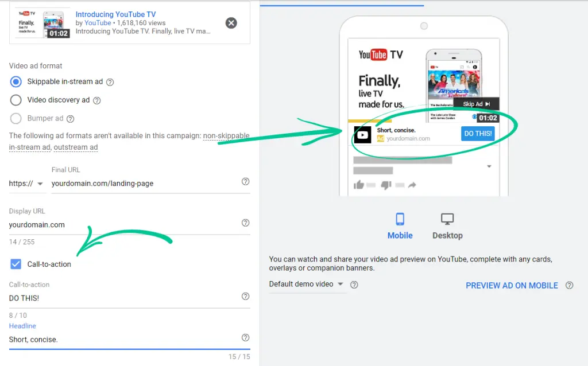The image size is (588, 366).
Task: Switch preview to the Mobile tab
Action: coord(400,226)
